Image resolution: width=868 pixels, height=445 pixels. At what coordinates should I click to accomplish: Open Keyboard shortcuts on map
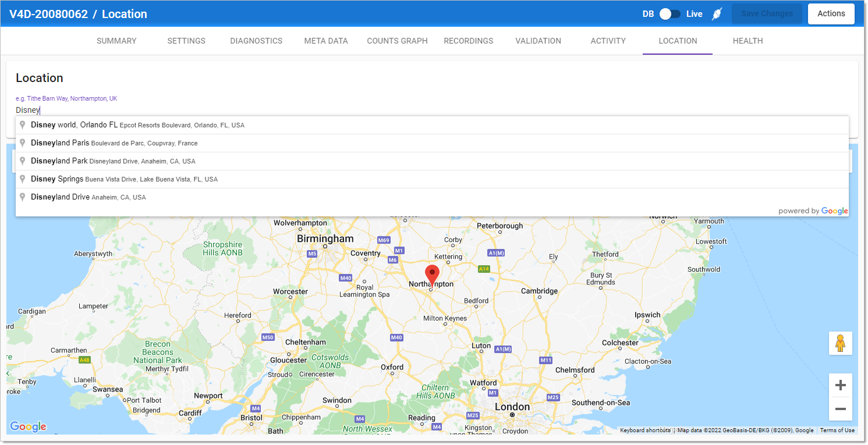tap(645, 430)
